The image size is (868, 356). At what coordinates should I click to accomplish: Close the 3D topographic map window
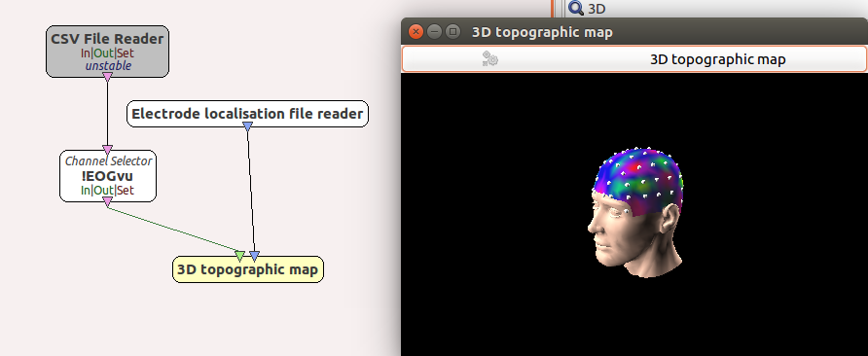(x=416, y=31)
